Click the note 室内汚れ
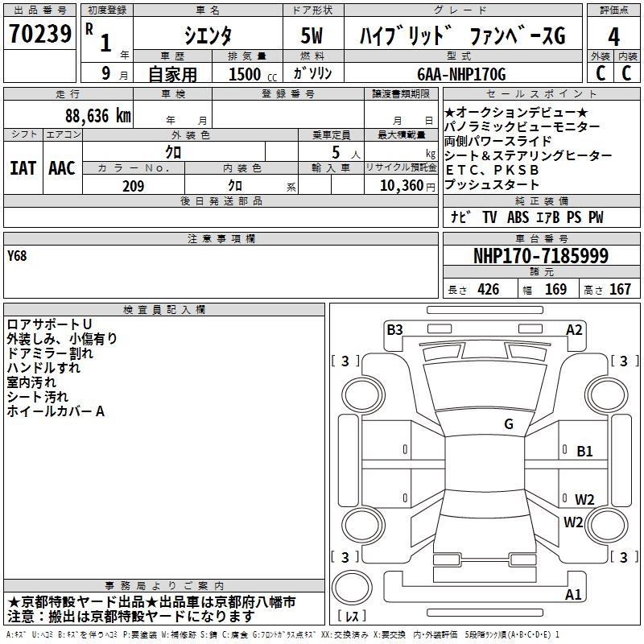The width and height of the screenshot is (644, 644). tap(31, 382)
